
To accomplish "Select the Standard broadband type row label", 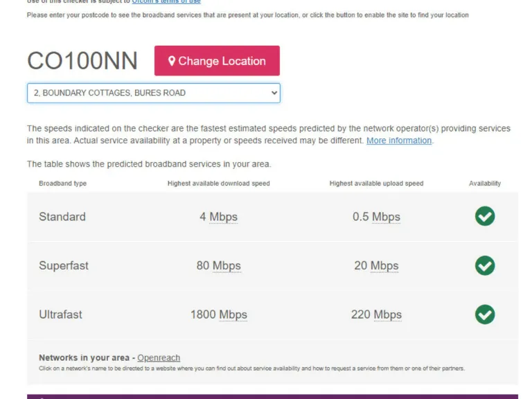I will [62, 217].
